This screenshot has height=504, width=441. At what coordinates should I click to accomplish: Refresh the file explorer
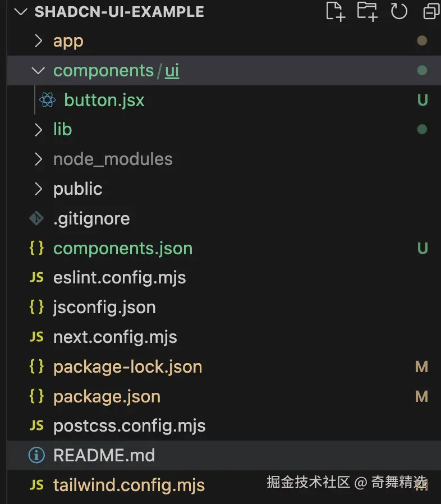pyautogui.click(x=399, y=11)
